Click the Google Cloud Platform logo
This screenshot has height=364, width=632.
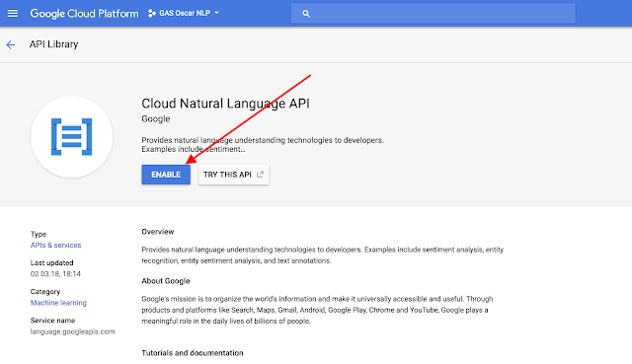pos(84,13)
